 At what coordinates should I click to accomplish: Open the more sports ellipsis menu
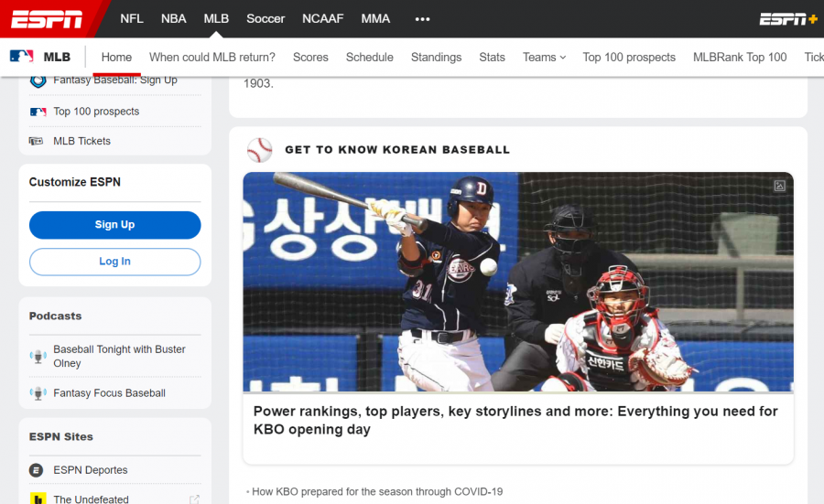[422, 19]
